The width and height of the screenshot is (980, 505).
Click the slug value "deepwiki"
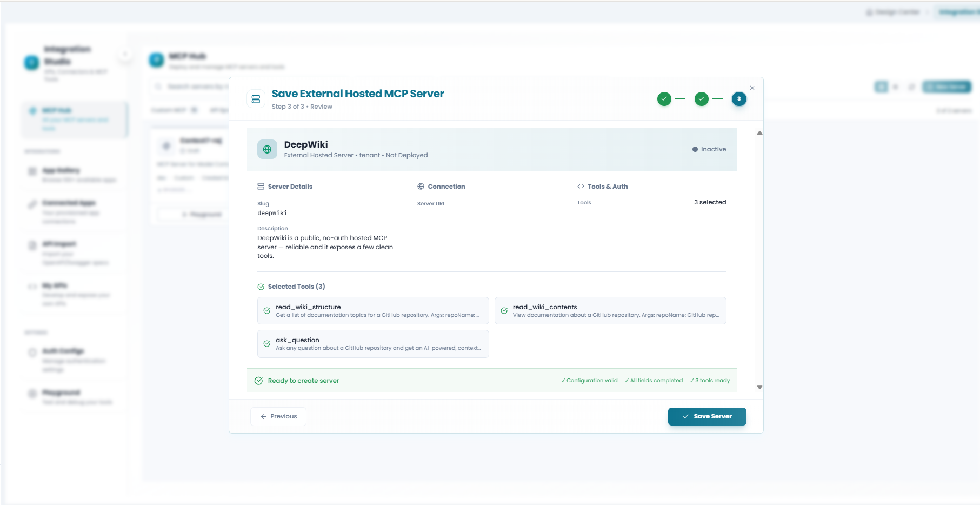pyautogui.click(x=272, y=214)
